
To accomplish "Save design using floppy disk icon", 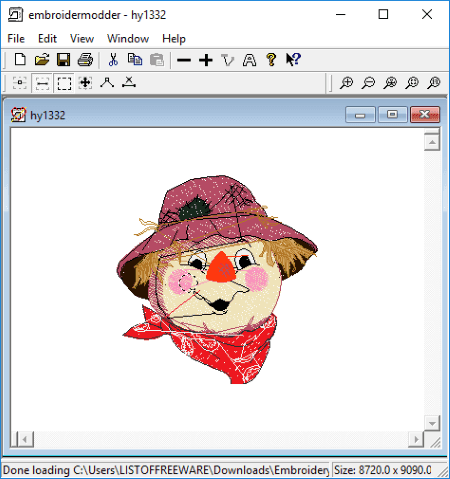I will coord(64,60).
